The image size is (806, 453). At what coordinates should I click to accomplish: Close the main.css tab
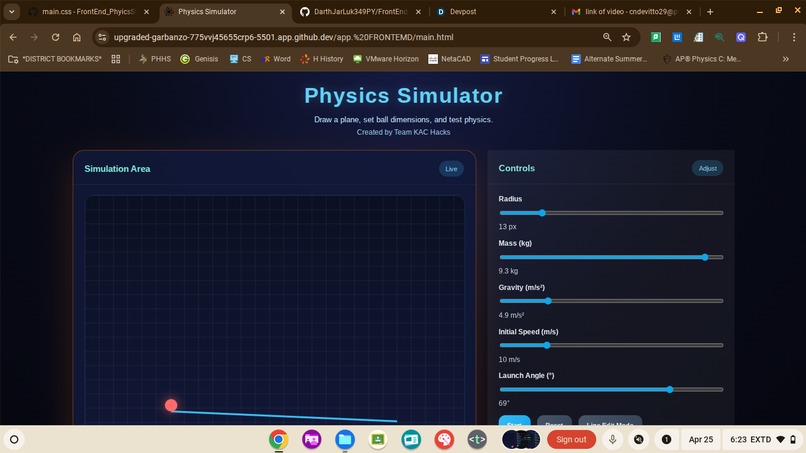coord(146,11)
